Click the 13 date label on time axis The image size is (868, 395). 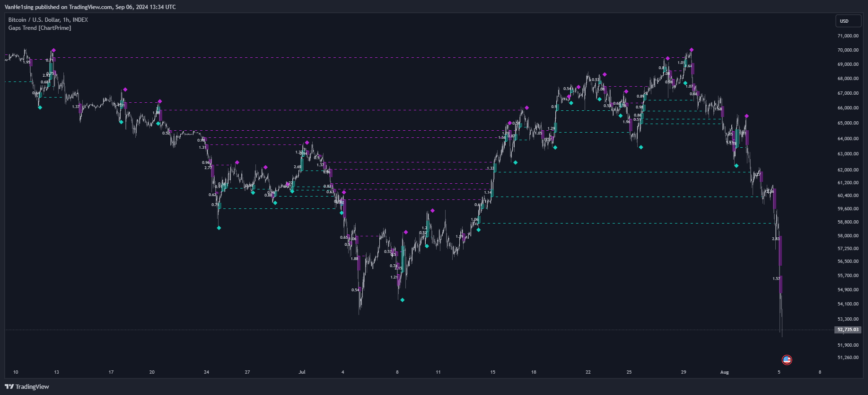(57, 372)
